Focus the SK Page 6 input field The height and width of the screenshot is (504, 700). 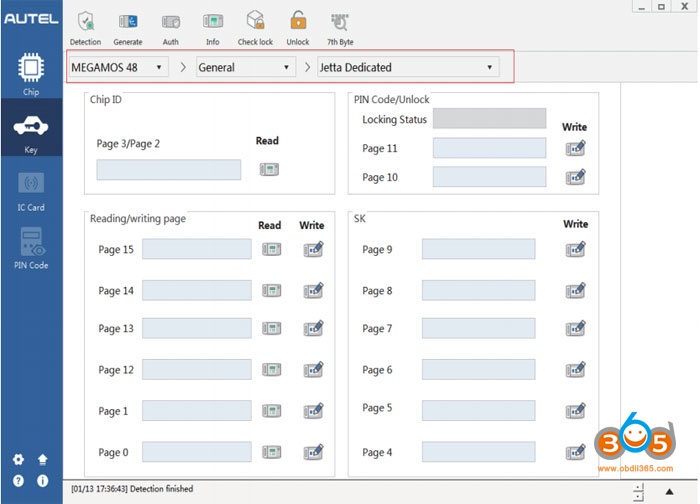479,370
